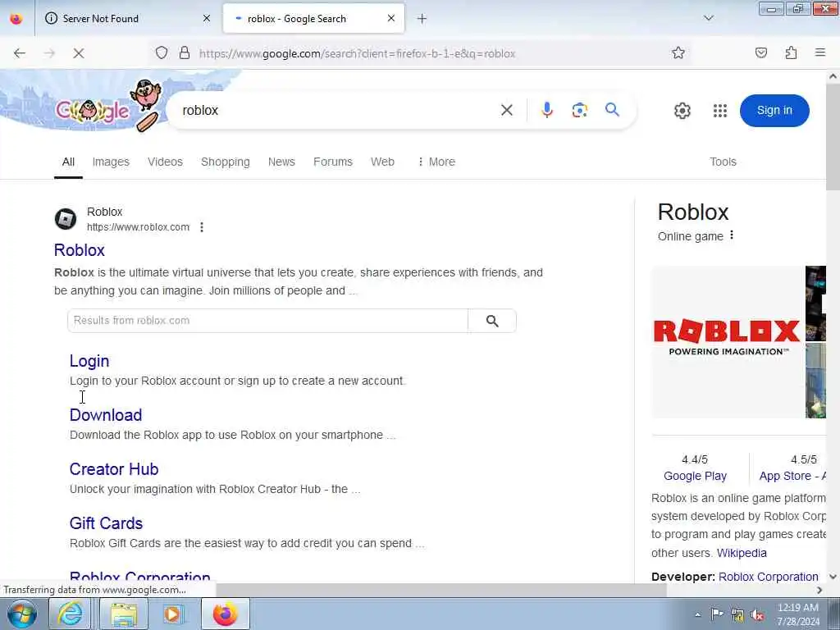
Task: Select the Web search tab
Action: 382,162
